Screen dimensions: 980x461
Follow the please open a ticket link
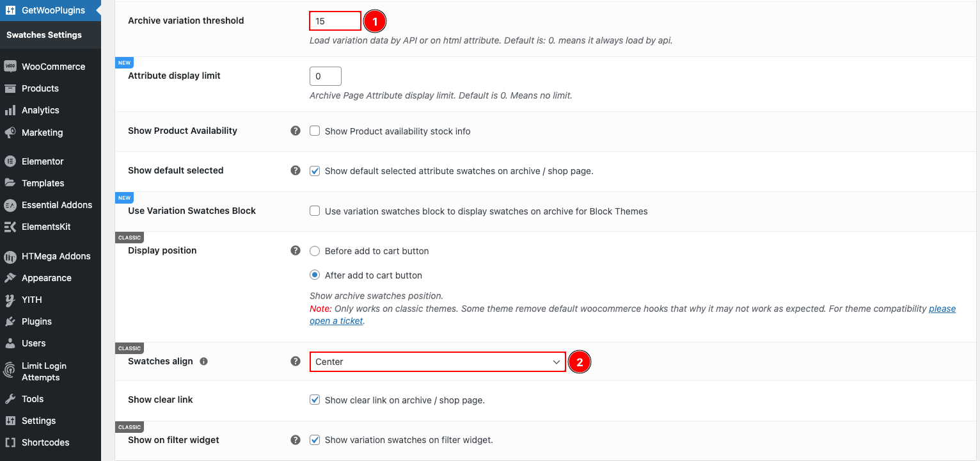(x=633, y=314)
